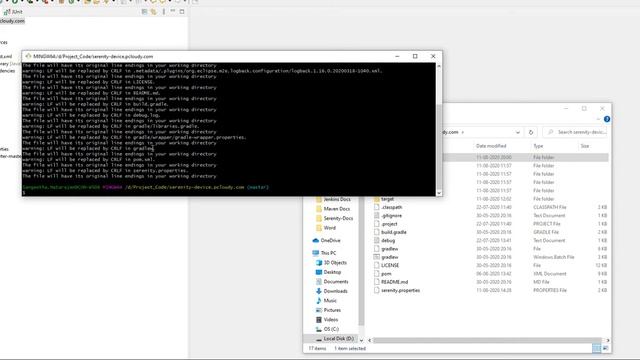The height and width of the screenshot is (360, 640).
Task: Switch to Details view in Explorer status bar
Action: point(596,348)
